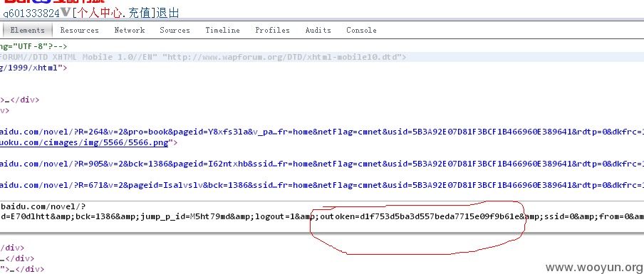The width and height of the screenshot is (644, 274).
Task: Click the novel URL containing R=264
Action: [322, 132]
